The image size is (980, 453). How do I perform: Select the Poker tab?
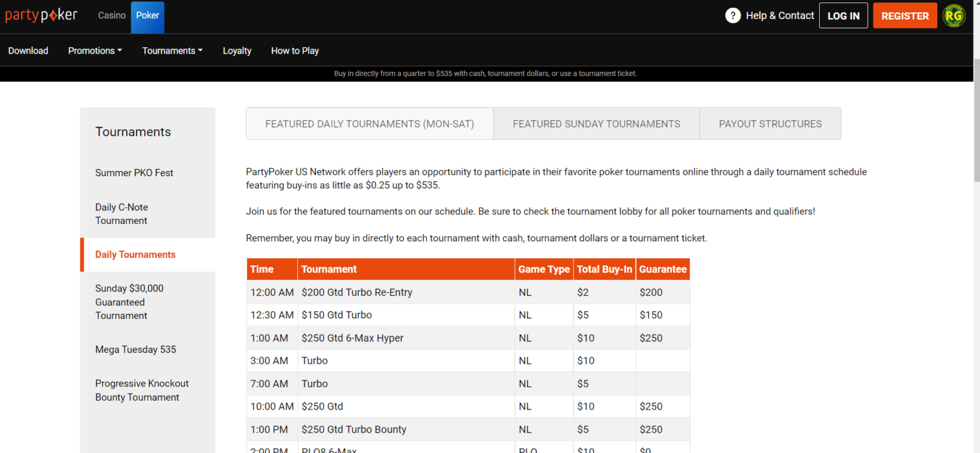coord(147,17)
